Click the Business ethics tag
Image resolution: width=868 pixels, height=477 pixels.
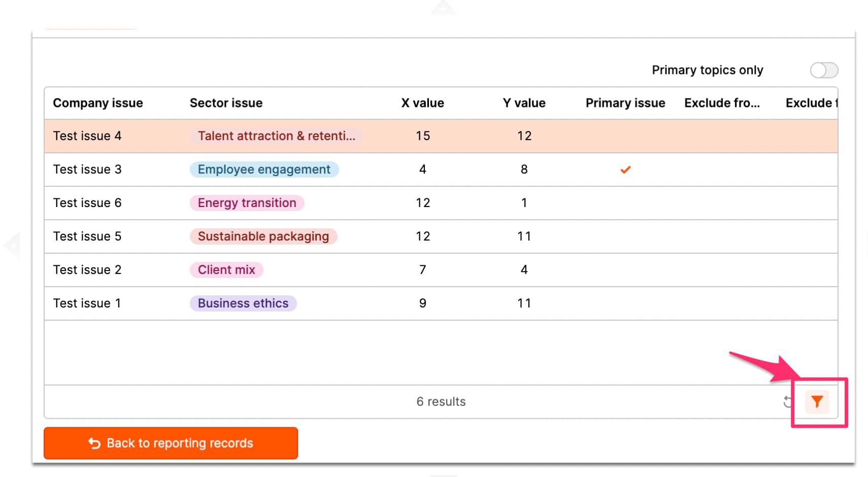(243, 303)
